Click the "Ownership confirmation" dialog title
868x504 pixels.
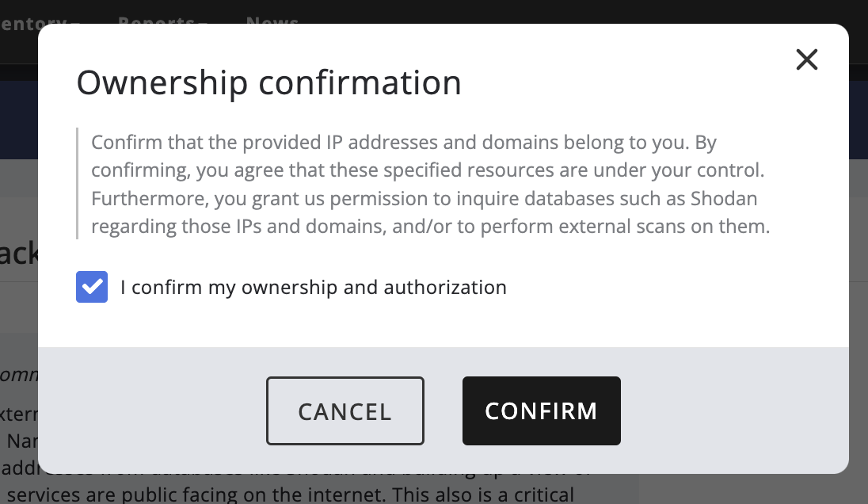pyautogui.click(x=268, y=82)
